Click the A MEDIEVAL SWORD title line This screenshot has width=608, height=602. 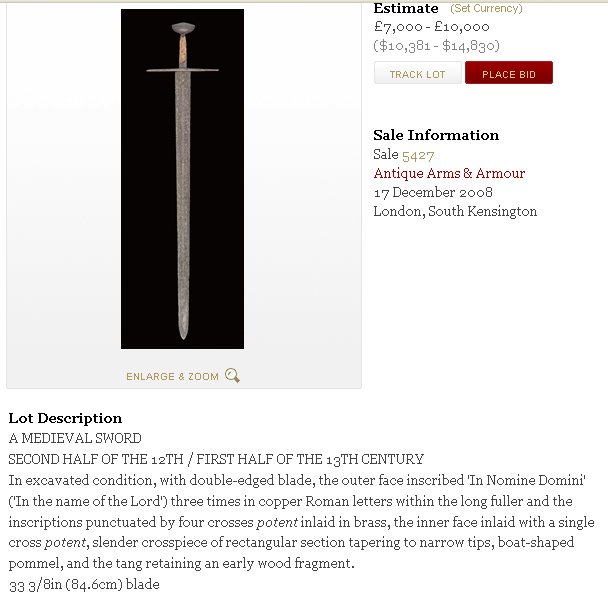click(x=75, y=438)
